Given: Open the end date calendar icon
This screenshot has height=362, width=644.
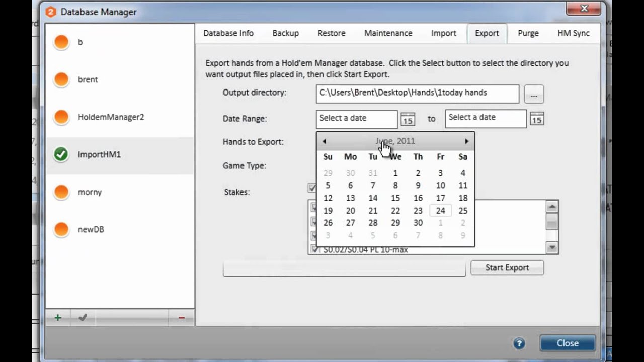Looking at the screenshot, I should click(x=537, y=119).
